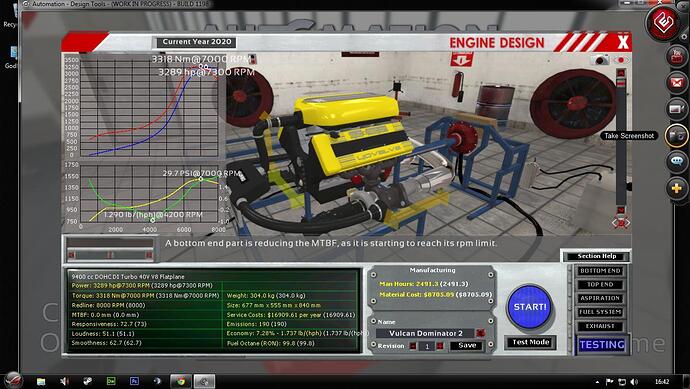Open the mail envelope icon in sidebar
The height and width of the screenshot is (389, 690).
coord(676,83)
